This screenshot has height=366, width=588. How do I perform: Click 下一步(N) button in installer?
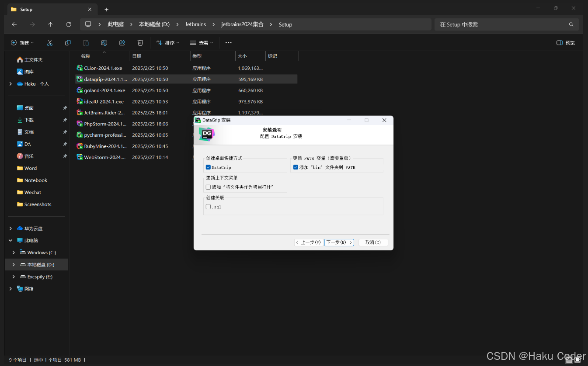(x=339, y=242)
